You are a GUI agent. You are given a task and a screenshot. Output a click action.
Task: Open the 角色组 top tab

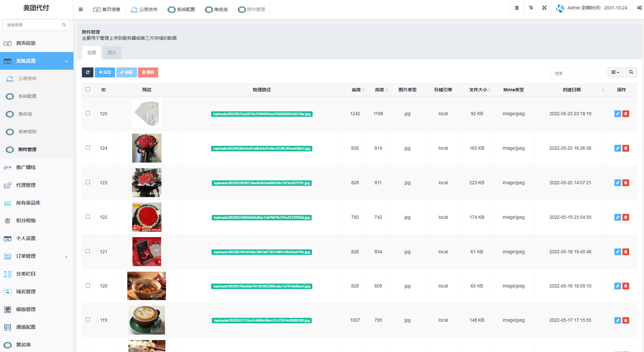tap(217, 9)
